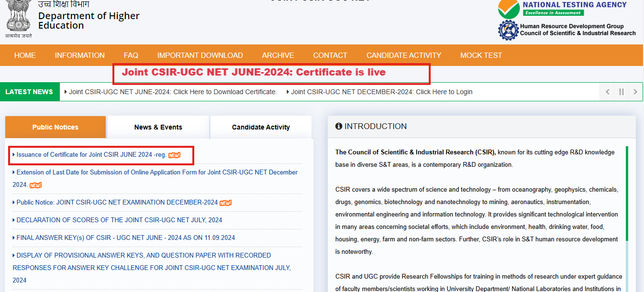The height and width of the screenshot is (292, 644).
Task: Switch to the Candidate Activity tab
Action: click(261, 127)
